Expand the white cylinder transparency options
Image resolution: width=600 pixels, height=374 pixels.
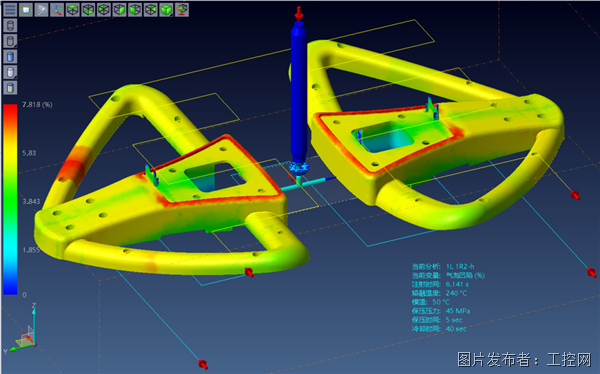(x=10, y=72)
